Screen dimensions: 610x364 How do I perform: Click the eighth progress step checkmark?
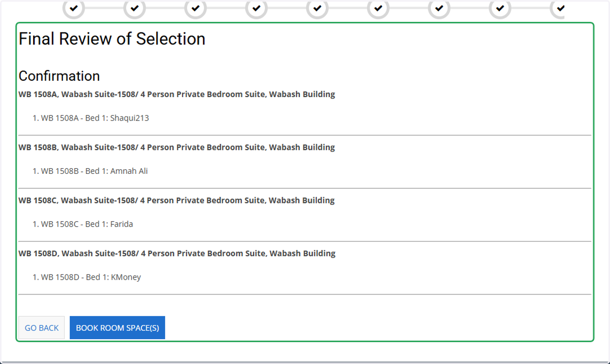tap(500, 8)
